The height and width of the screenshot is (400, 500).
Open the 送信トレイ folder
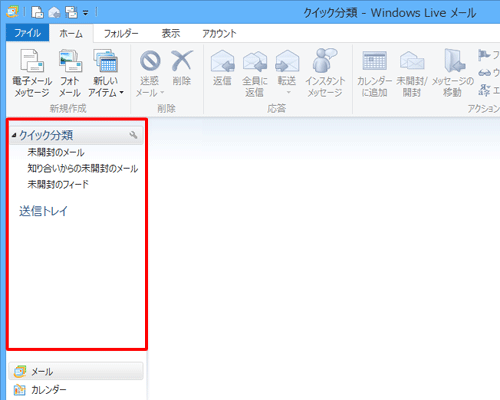[x=43, y=211]
